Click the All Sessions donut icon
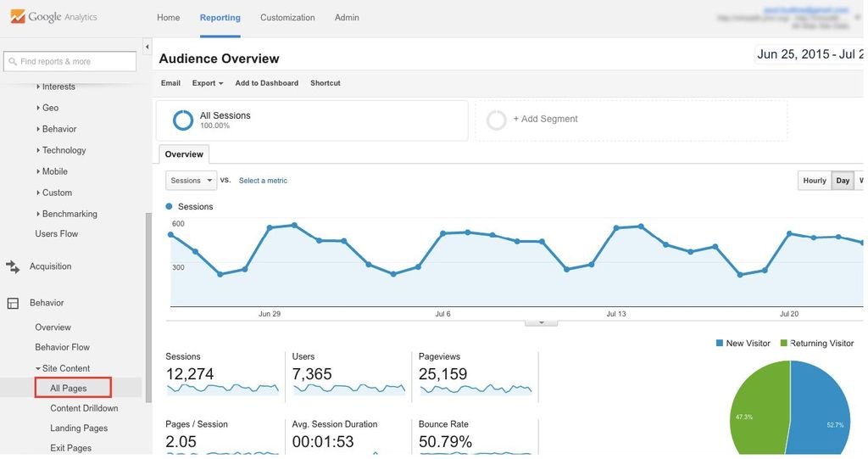 click(183, 120)
